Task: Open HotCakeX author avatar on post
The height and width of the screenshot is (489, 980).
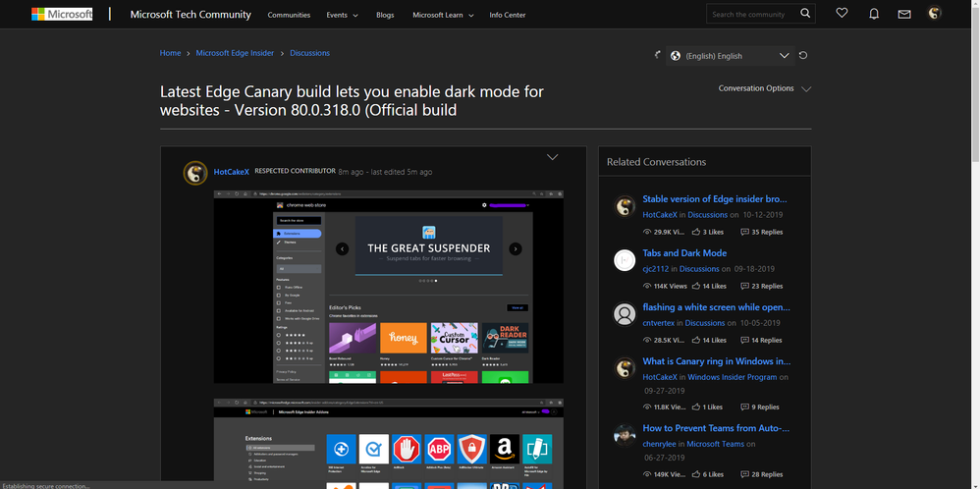Action: coord(195,173)
